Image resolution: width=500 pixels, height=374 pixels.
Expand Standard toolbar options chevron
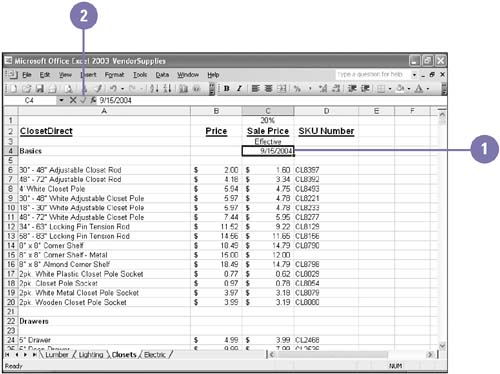211,89
